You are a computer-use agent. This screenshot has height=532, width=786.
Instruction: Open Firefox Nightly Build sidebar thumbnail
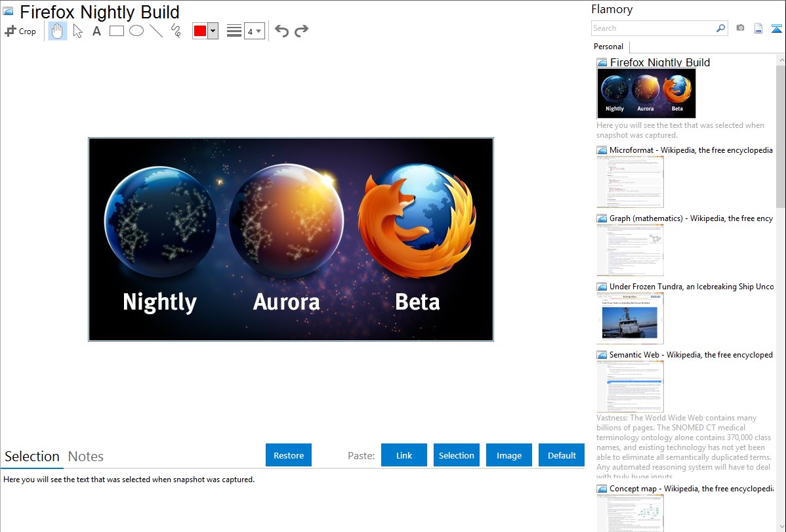(646, 93)
